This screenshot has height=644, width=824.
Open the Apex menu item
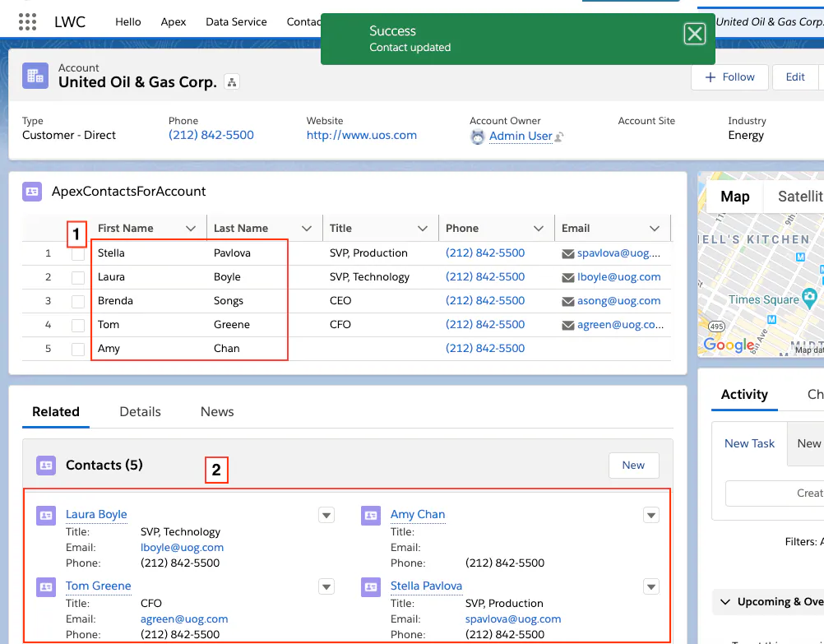[173, 21]
